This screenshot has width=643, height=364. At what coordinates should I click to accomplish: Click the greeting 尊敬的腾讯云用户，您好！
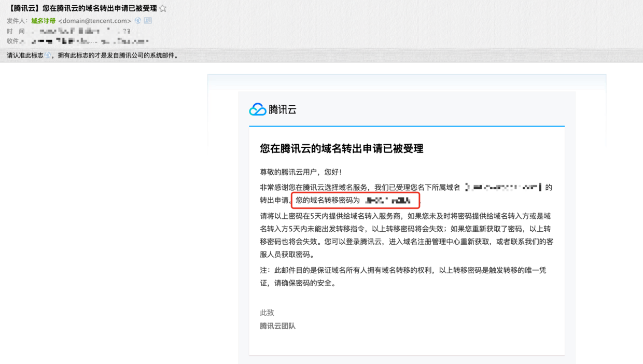click(301, 172)
